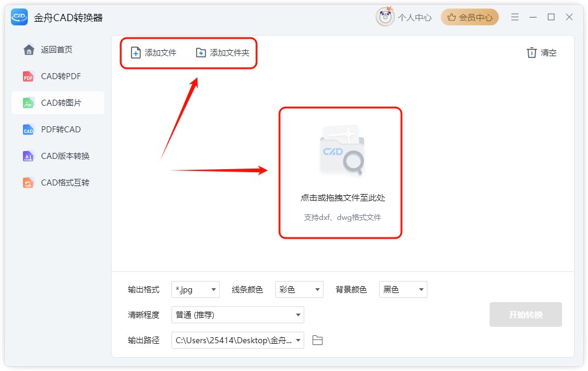Select the CAD转PDF sidebar icon
The height and width of the screenshot is (371, 588).
28,77
